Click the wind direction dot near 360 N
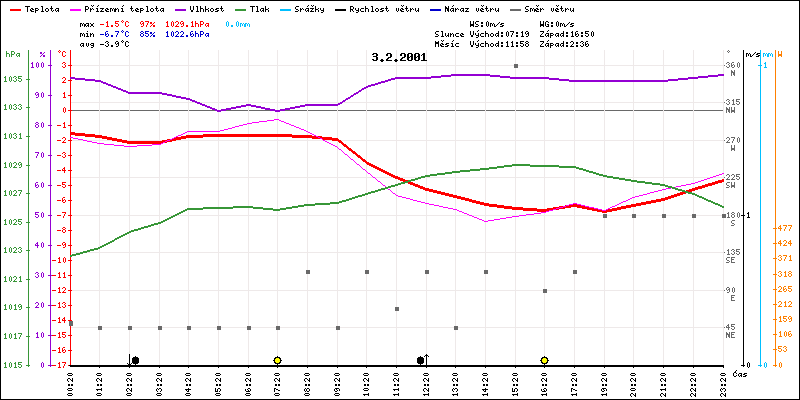Image resolution: width=800 pixels, height=400 pixels. pyautogui.click(x=515, y=66)
